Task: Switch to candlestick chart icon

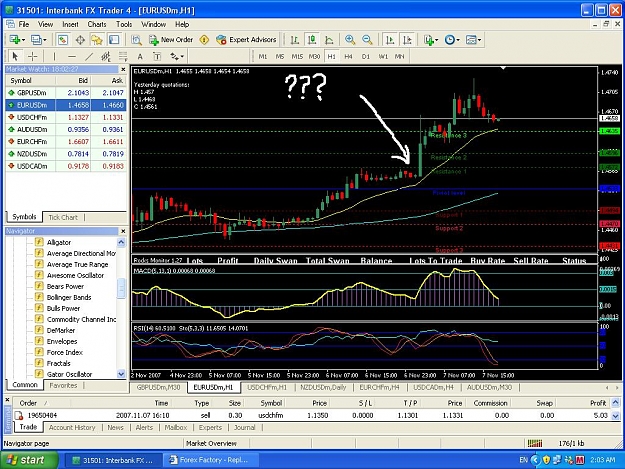Action: [312, 40]
